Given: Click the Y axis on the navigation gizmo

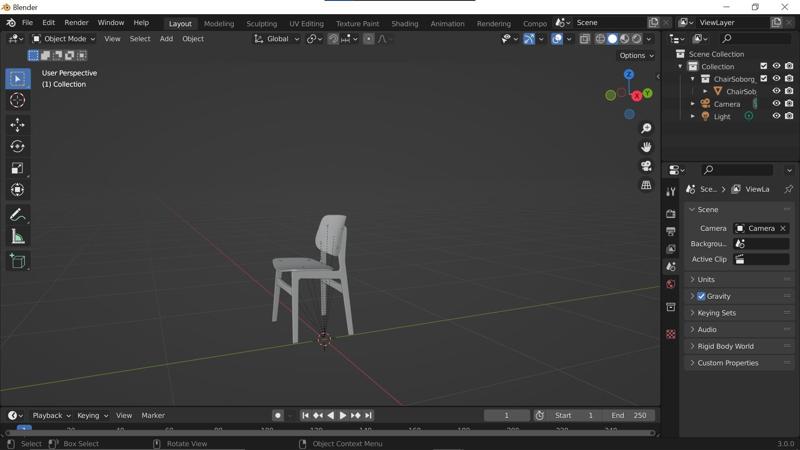Looking at the screenshot, I should pos(647,93).
